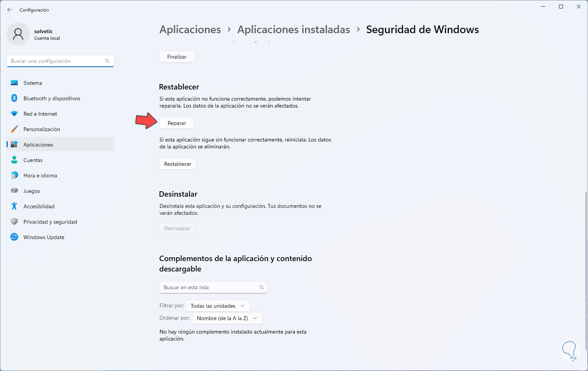Open Bluetooth y dispositivos section
The image size is (588, 371).
[60, 98]
